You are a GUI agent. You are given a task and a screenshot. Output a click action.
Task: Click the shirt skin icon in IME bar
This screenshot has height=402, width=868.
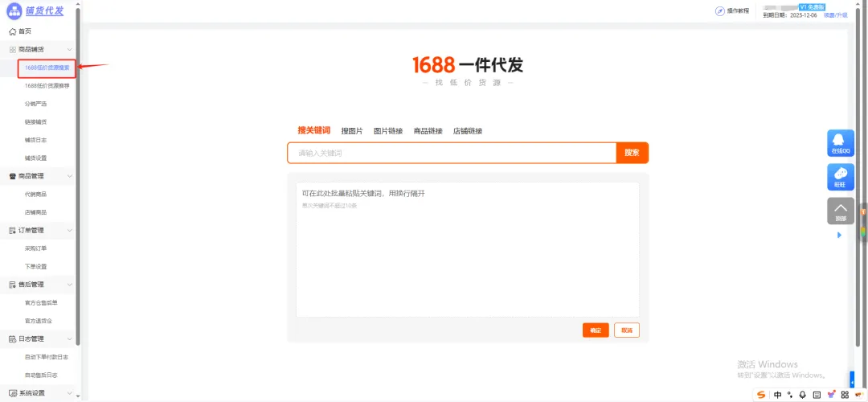831,395
